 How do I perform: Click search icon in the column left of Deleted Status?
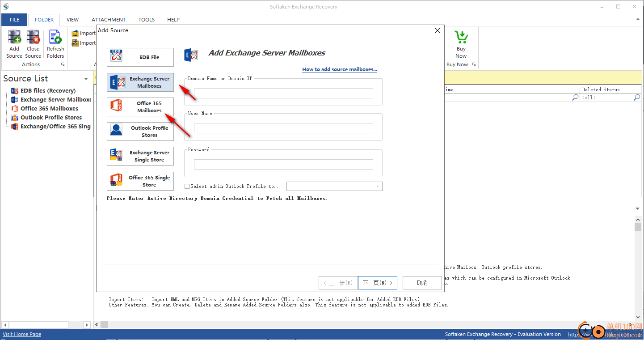[575, 97]
